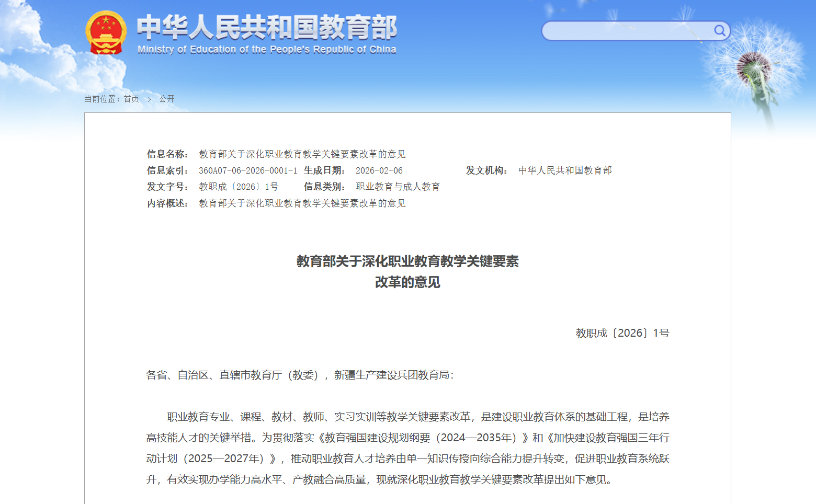Image resolution: width=816 pixels, height=504 pixels.
Task: Click the 发文字号 教职成〔2026〕1号 text
Action: tap(239, 186)
